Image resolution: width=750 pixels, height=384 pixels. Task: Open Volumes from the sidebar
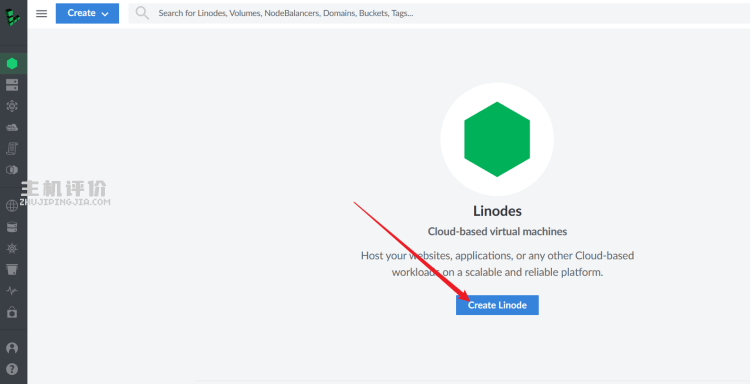tap(12, 85)
